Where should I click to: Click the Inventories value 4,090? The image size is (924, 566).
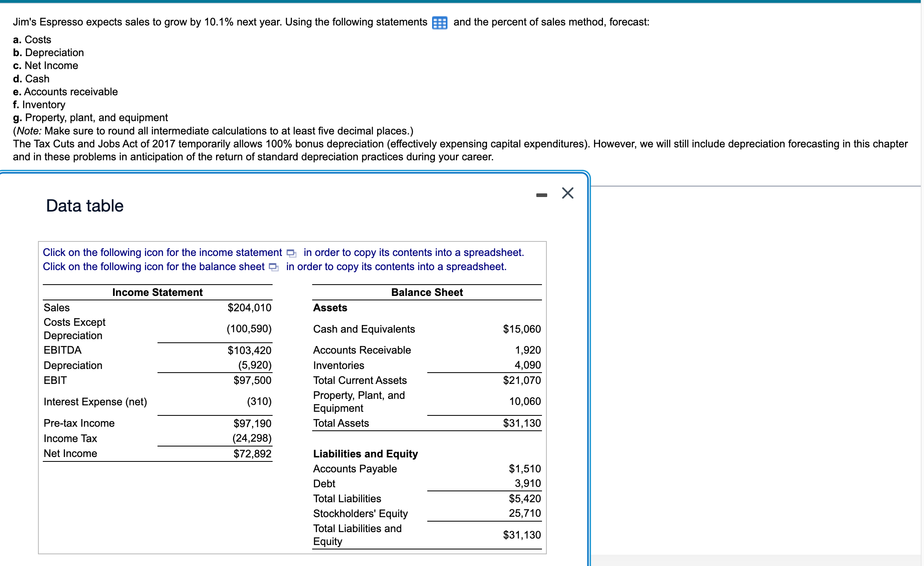point(527,365)
